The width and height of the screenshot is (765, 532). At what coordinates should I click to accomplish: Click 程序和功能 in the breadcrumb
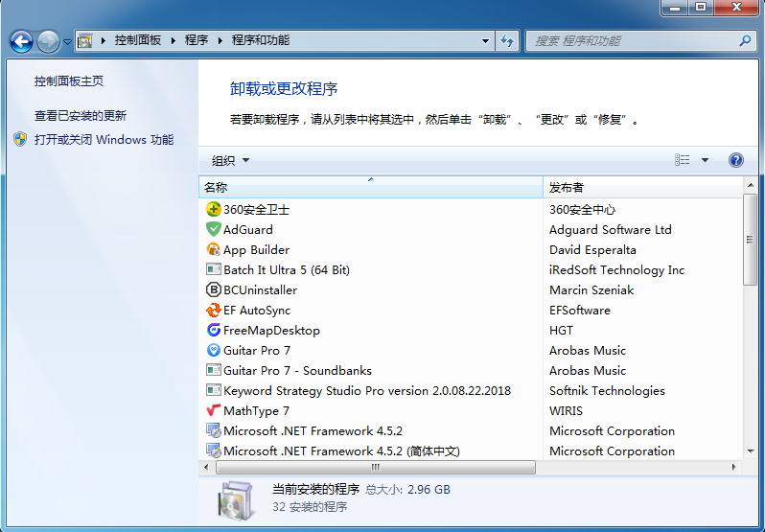coord(261,40)
